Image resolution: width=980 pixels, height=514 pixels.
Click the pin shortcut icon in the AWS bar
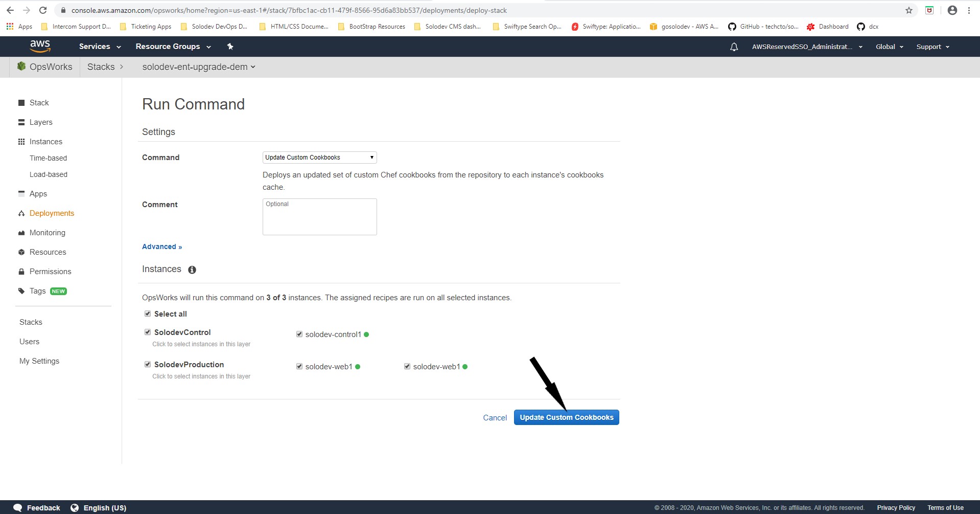(230, 47)
